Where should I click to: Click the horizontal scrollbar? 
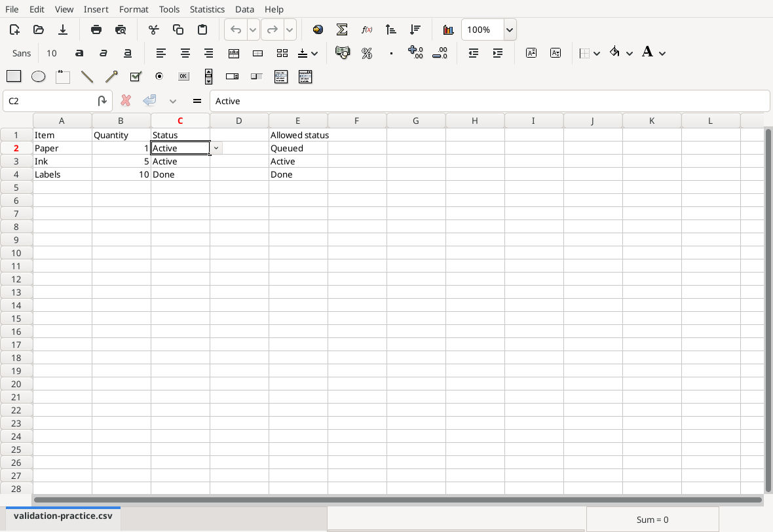coord(398,500)
